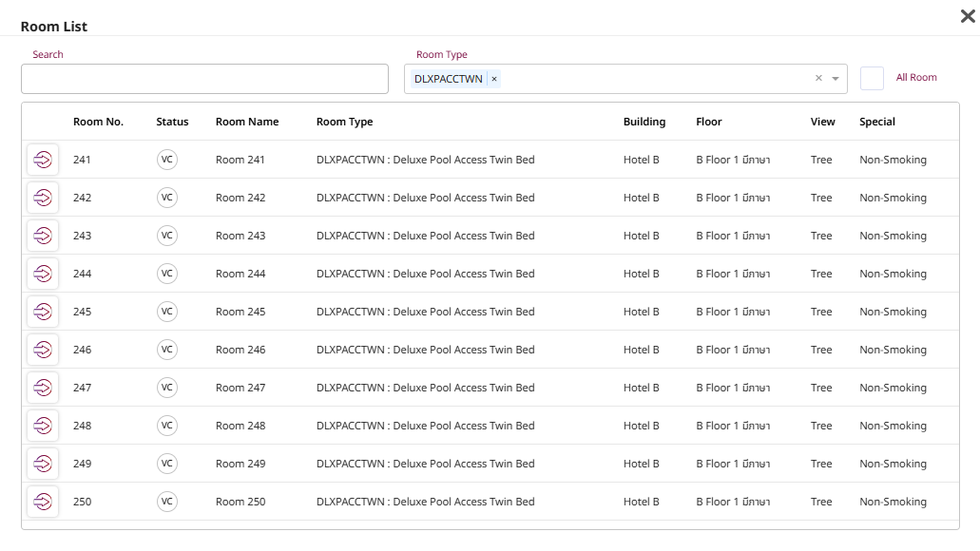Focus the Search input field

click(x=204, y=79)
